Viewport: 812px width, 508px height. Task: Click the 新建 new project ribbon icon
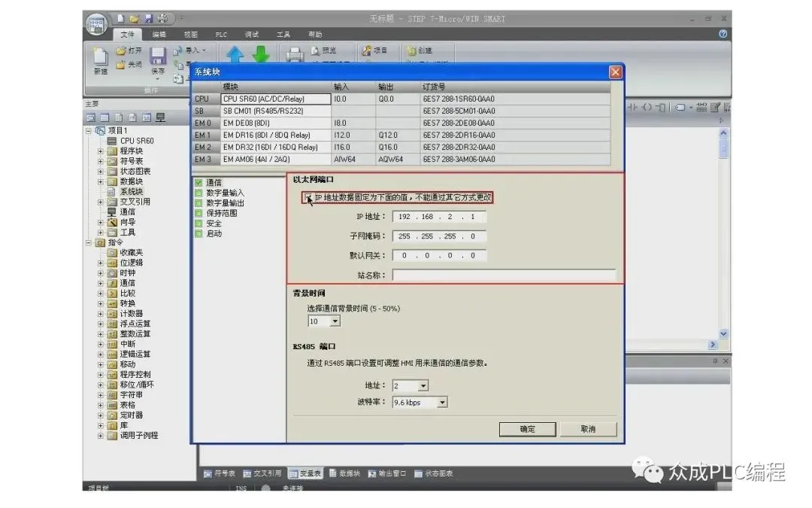pos(101,60)
